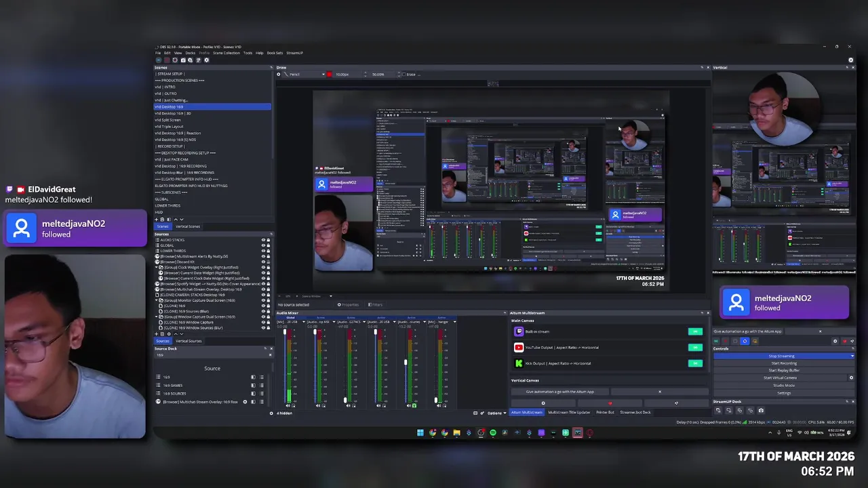Switch to Multistream Title Updater tab
The height and width of the screenshot is (488, 868).
(x=569, y=412)
